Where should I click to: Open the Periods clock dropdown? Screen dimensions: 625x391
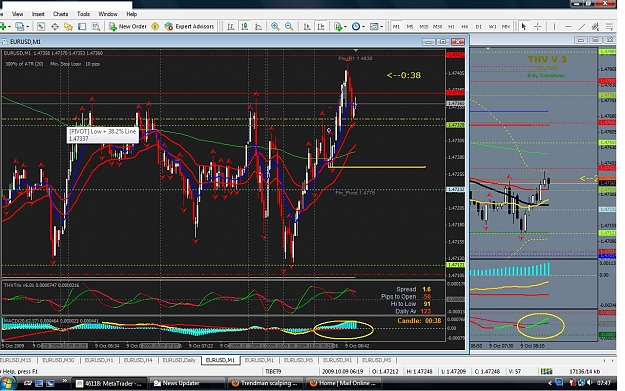[358, 27]
